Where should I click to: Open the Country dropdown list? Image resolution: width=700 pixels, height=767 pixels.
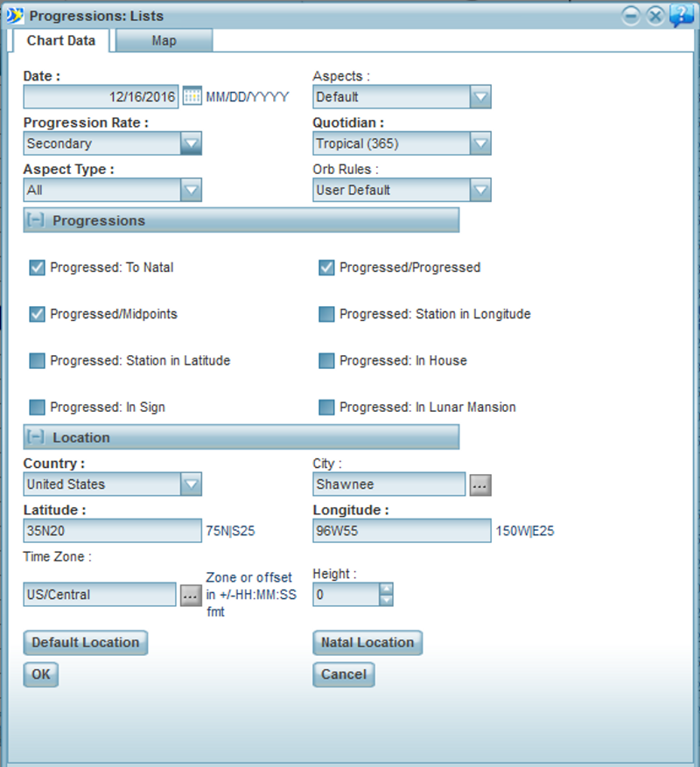(190, 484)
